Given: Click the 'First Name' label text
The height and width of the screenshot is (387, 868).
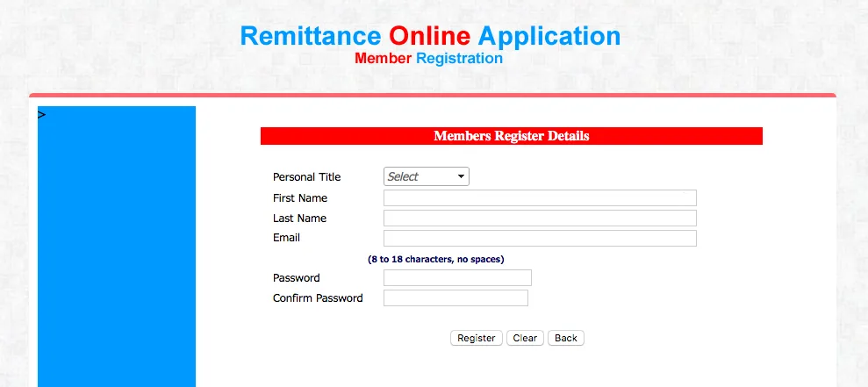Looking at the screenshot, I should coord(300,198).
